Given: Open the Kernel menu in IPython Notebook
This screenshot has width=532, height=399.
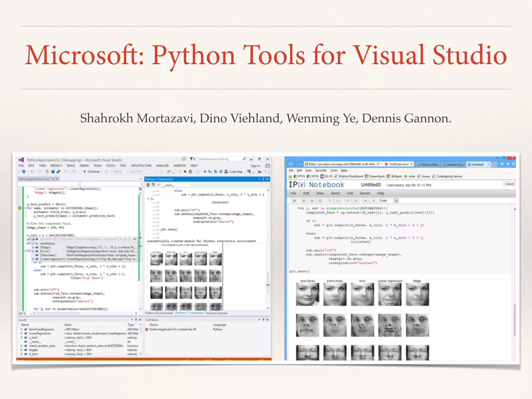Looking at the screenshot, I should 365,193.
